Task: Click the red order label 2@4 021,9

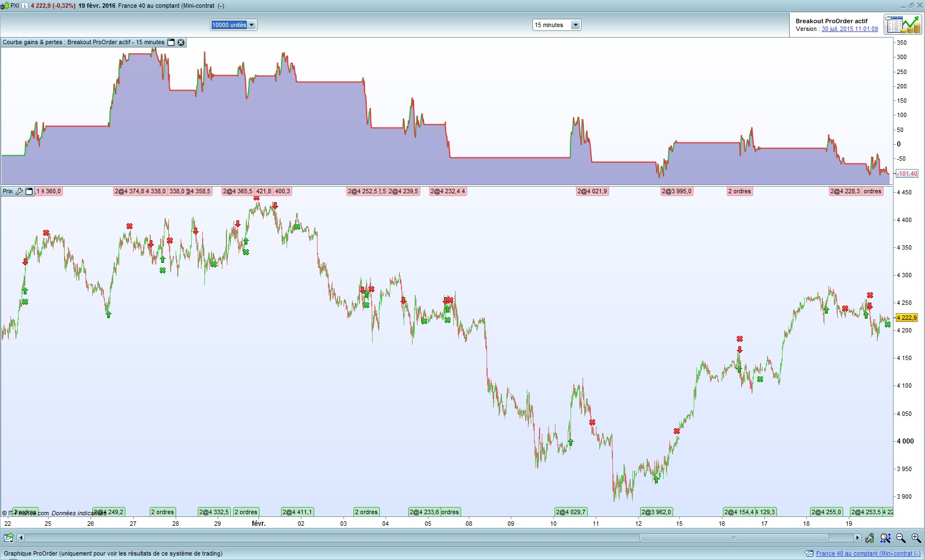Action: pos(592,191)
